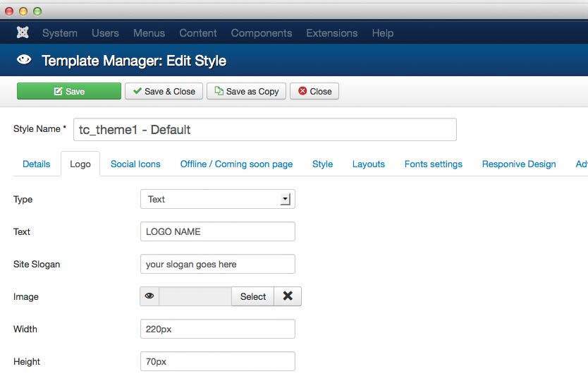This screenshot has width=588, height=381.
Task: Click Save & Close button
Action: [x=164, y=91]
